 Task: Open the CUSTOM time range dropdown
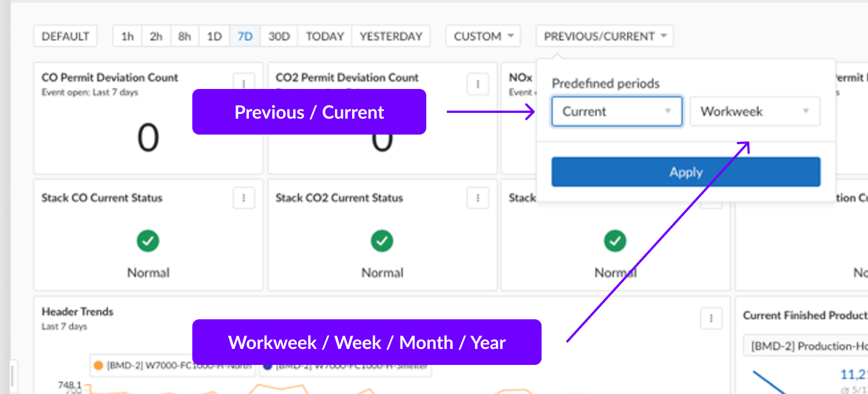[483, 36]
